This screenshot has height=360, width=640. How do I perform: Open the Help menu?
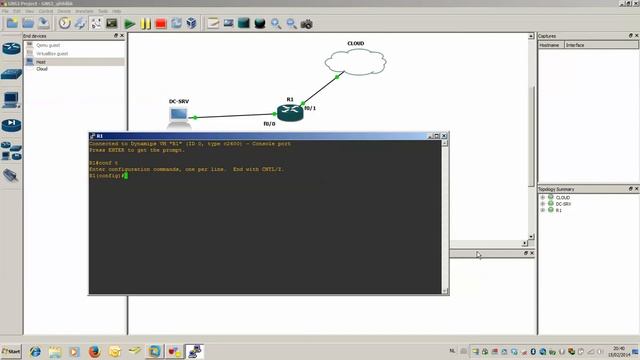tap(117, 11)
